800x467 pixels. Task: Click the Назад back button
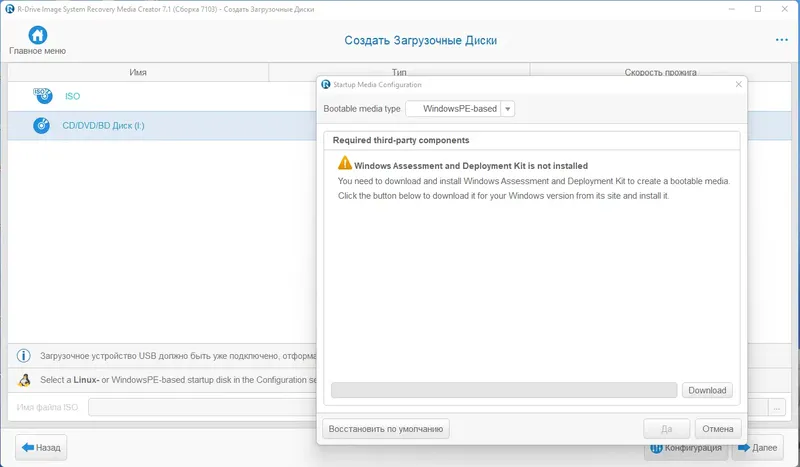coord(41,448)
